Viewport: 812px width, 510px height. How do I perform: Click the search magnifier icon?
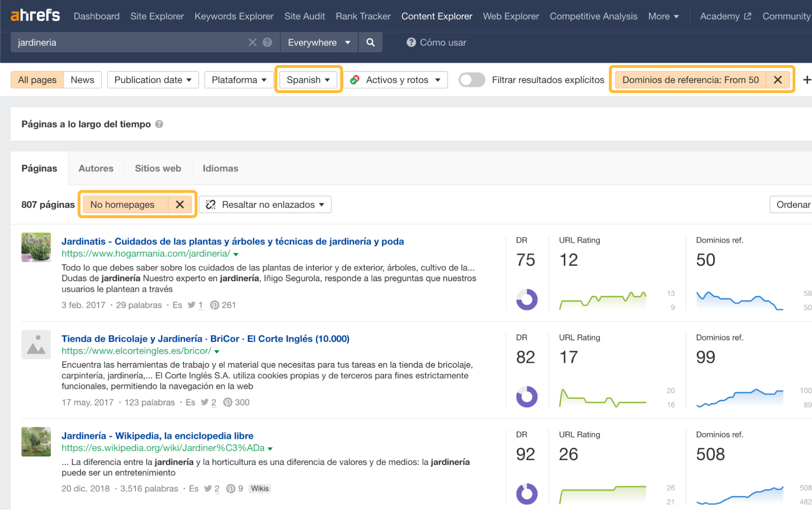click(x=370, y=42)
